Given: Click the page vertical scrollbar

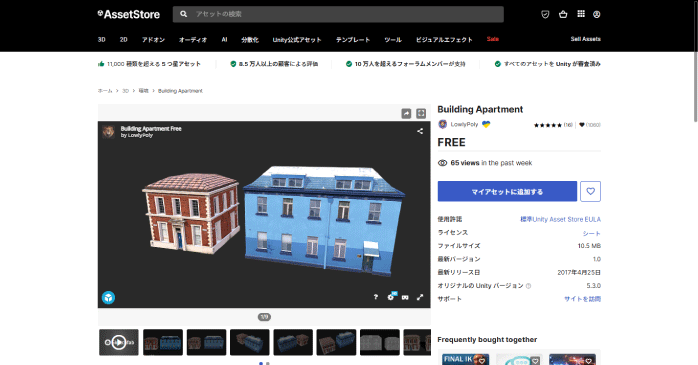Looking at the screenshot, I should [695, 61].
